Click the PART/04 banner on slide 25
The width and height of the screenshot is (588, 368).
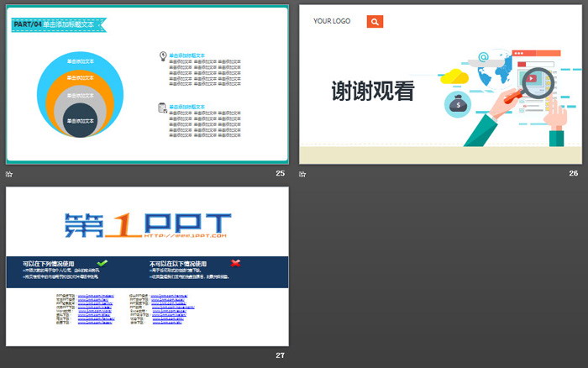click(x=59, y=24)
